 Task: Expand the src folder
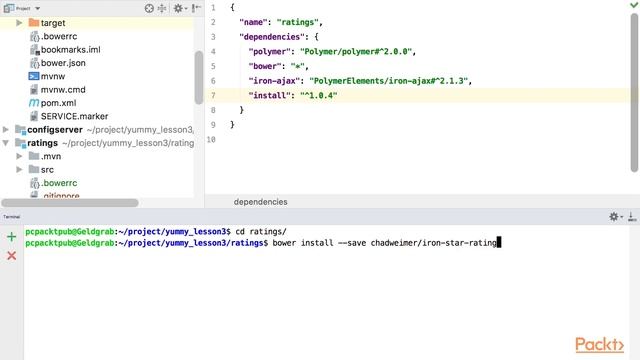[19, 169]
